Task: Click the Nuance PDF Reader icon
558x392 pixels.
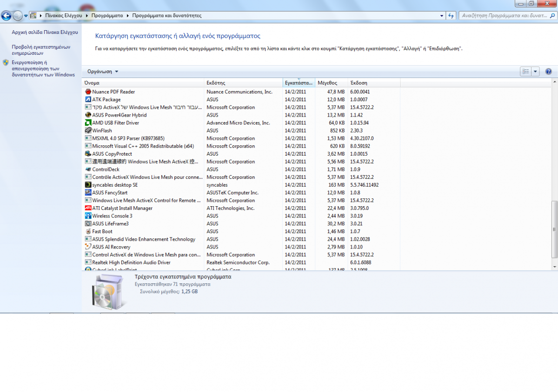Action: tap(88, 92)
